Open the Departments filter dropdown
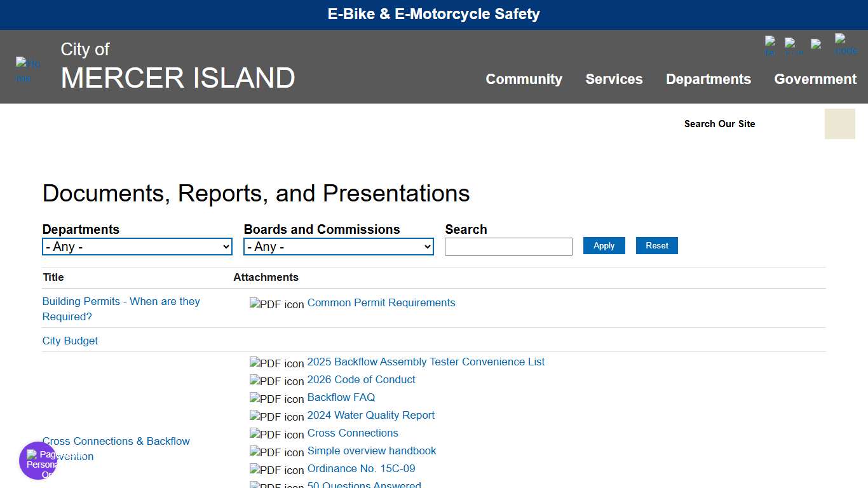The width and height of the screenshot is (868, 488). tap(137, 247)
